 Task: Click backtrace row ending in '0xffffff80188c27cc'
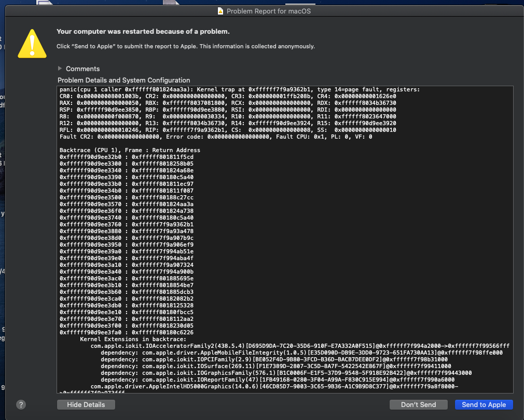coord(127,197)
